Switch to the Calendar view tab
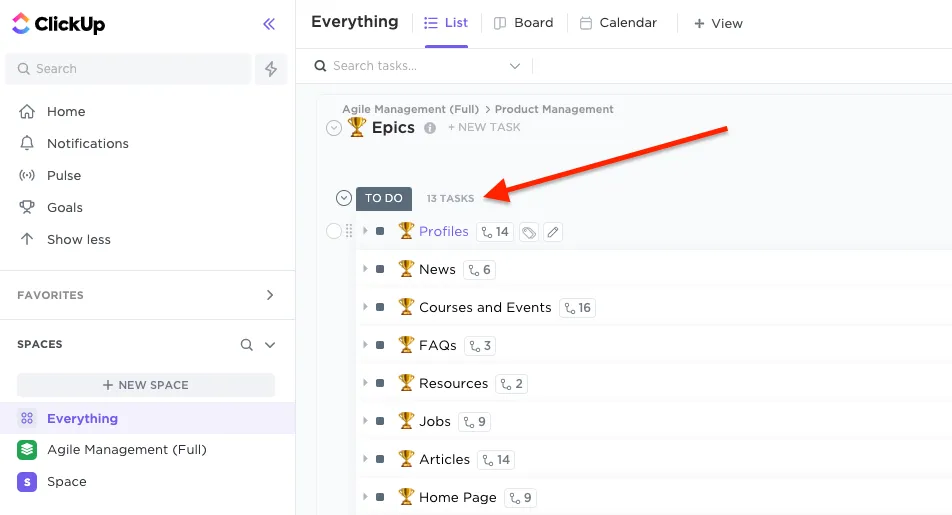The height and width of the screenshot is (515, 952). (618, 23)
